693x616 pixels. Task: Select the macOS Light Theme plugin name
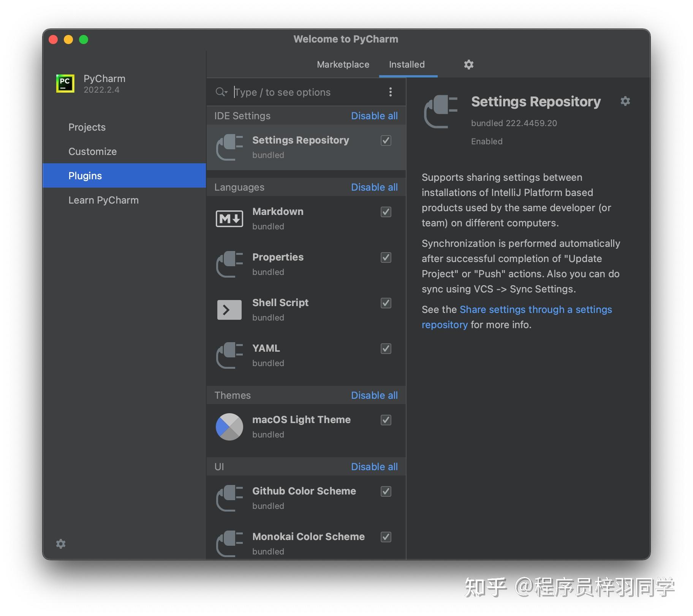[301, 420]
